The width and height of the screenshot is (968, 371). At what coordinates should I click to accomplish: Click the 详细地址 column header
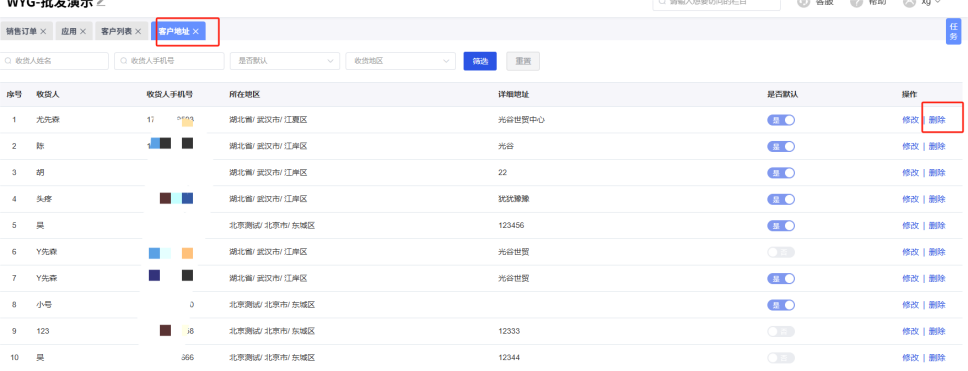coord(513,95)
